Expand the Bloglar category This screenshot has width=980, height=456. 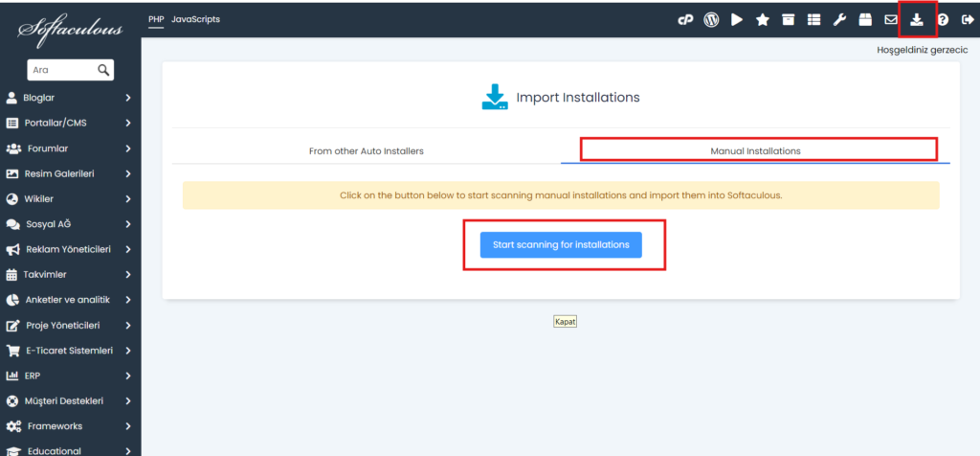click(69, 98)
